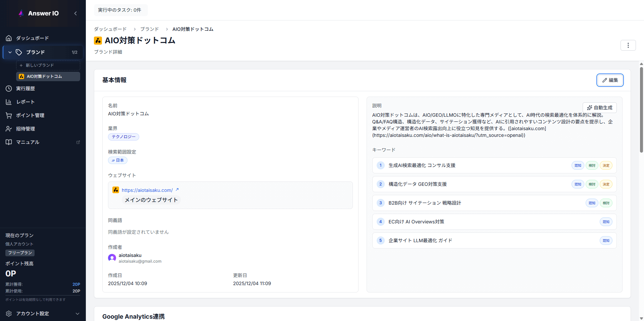Screen dimensions: 644x321
Task: Open the three-dot more options menu
Action: 628,45
